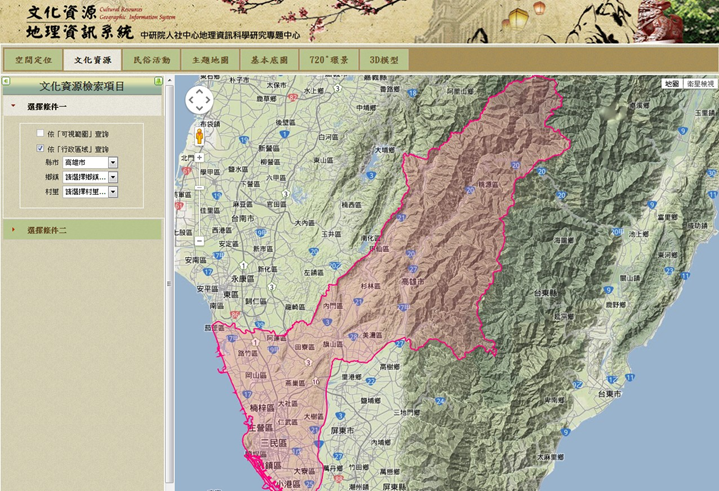Pan map up with navigation wheel arrow
719x491 pixels.
(199, 91)
